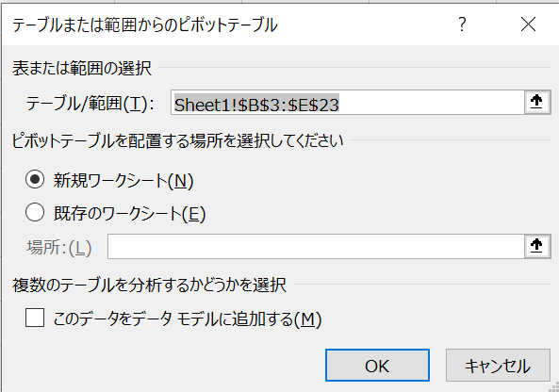Click the キャンセル button
This screenshot has width=559, height=392.
point(498,366)
